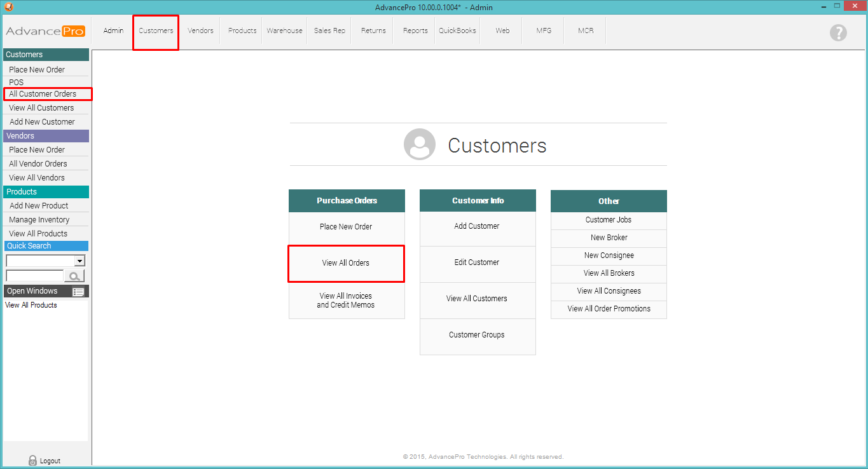Click the AdvancePro logo
Viewport: 868px width, 469px height.
pos(45,31)
